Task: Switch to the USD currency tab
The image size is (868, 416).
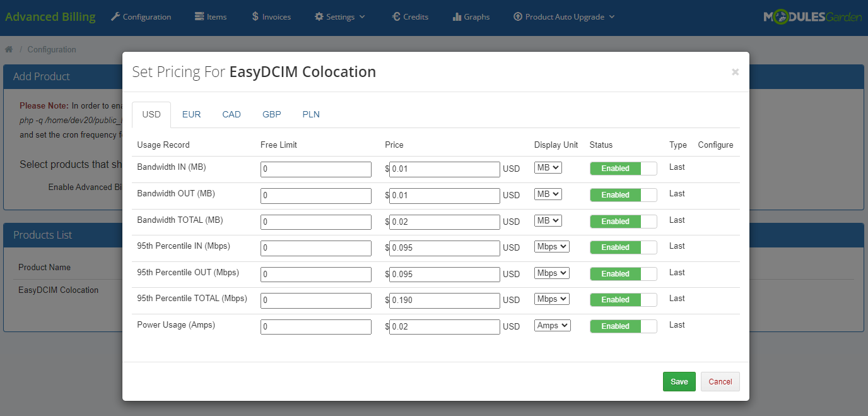Action: point(151,114)
